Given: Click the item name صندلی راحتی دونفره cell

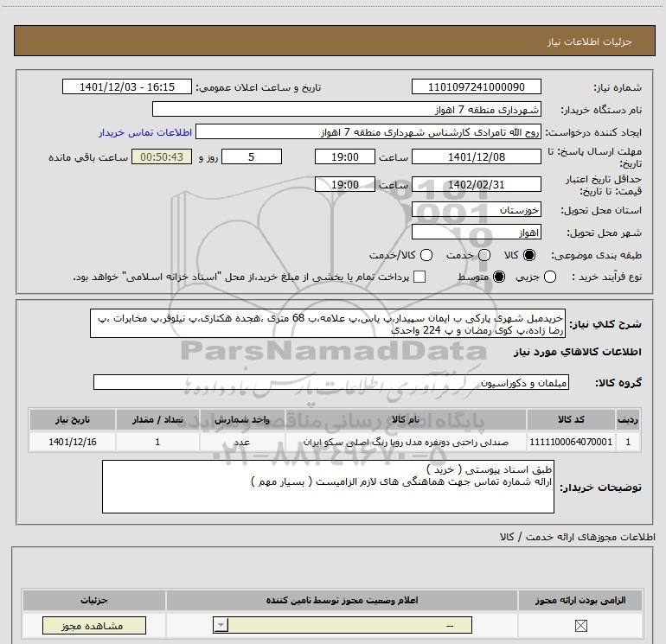Looking at the screenshot, I should [406, 442].
